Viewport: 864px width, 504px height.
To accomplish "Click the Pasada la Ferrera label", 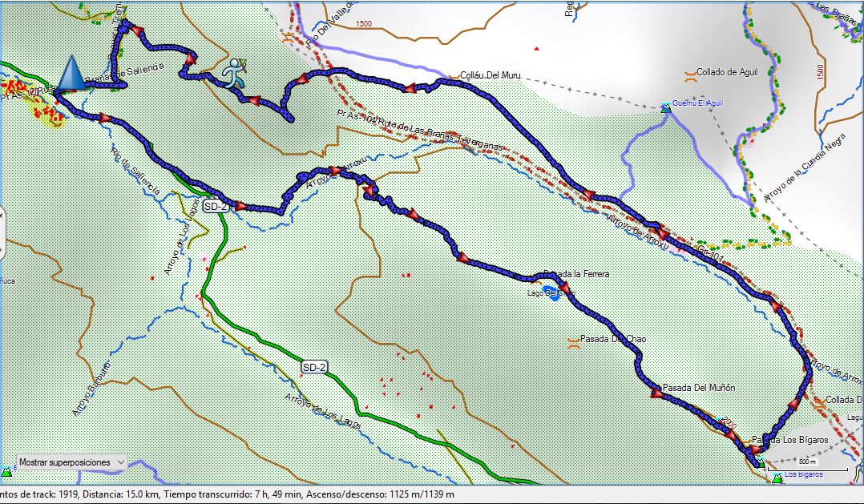I will pyautogui.click(x=576, y=274).
